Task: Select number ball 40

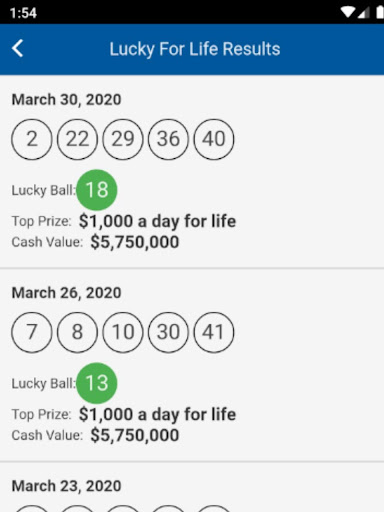Action: click(214, 139)
